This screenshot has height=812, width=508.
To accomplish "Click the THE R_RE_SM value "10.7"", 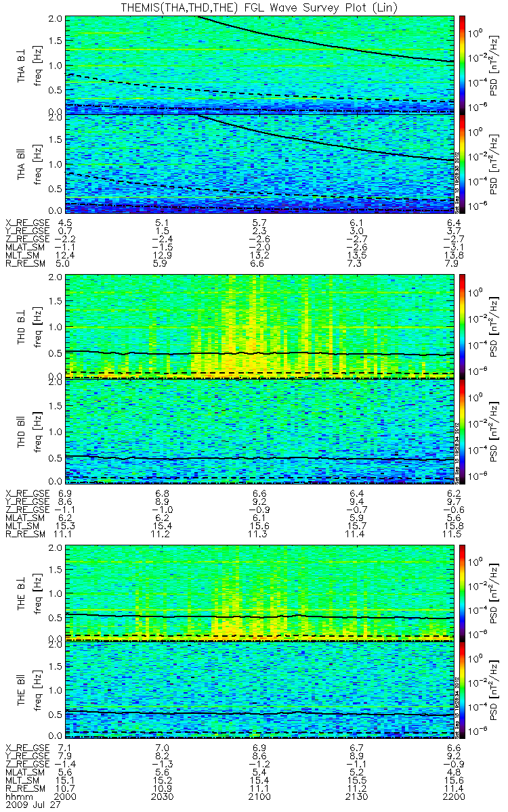I will pos(66,788).
